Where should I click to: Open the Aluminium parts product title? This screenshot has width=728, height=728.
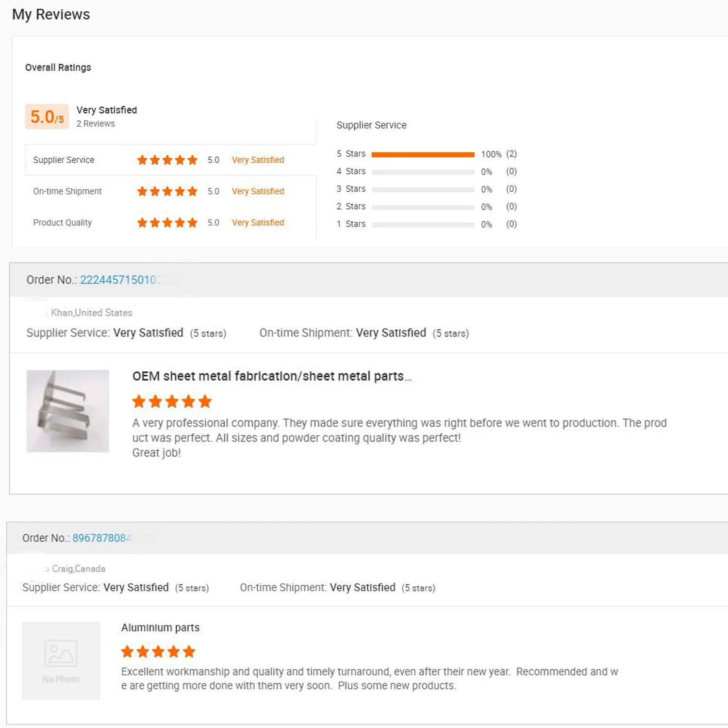tap(160, 628)
